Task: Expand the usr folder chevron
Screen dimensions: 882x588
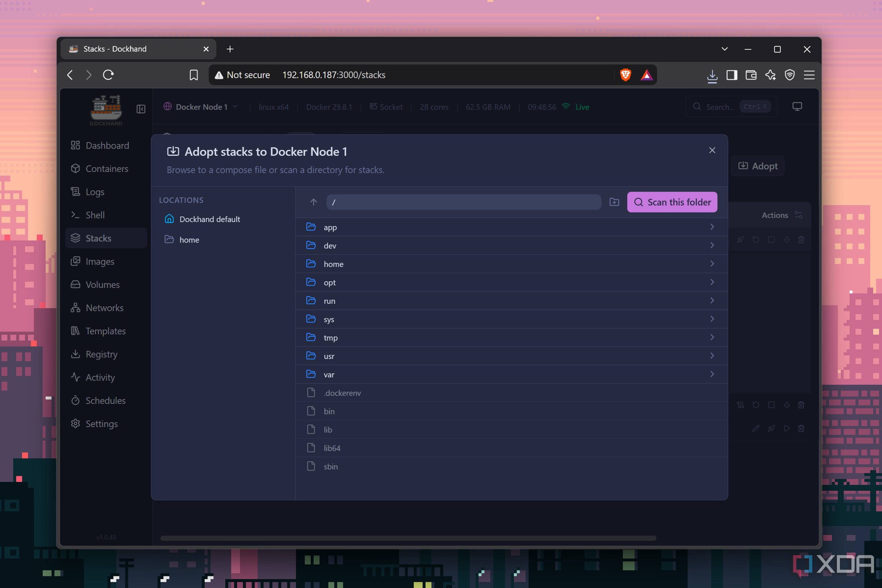Action: (x=712, y=355)
